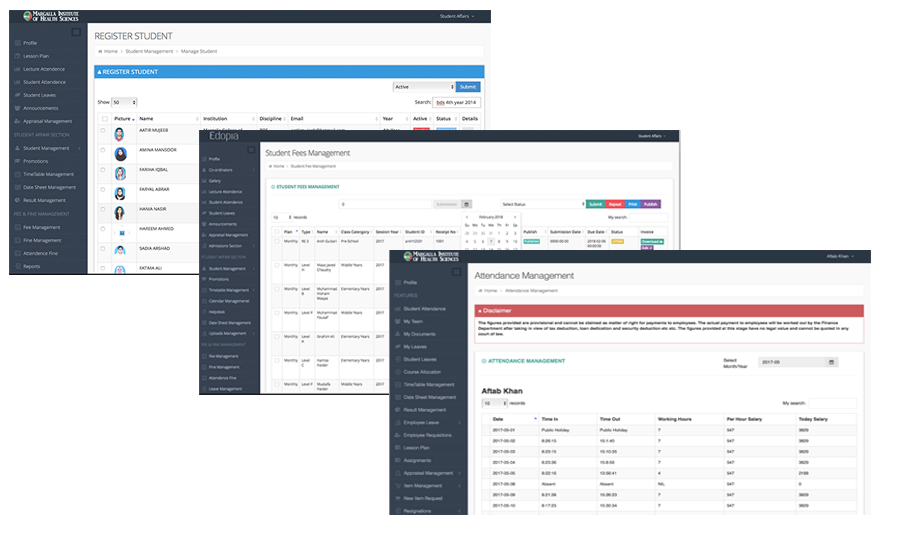Click the Margalla Institute logo above Attendance Management
The image size is (899, 533).
[435, 257]
